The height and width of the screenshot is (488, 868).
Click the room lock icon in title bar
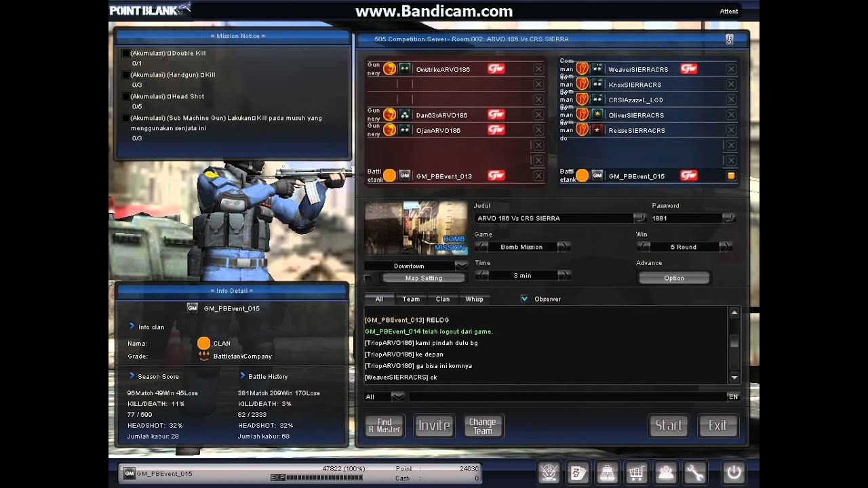[730, 39]
